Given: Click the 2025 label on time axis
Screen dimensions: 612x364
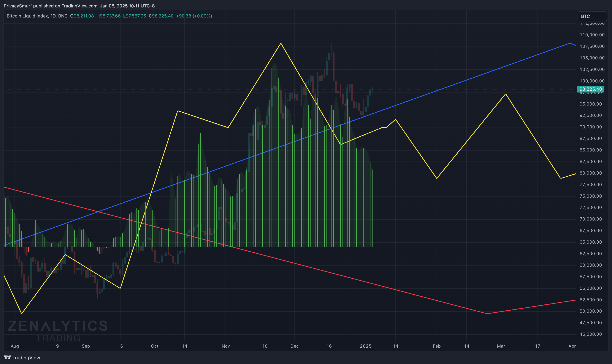Looking at the screenshot, I should point(366,346).
